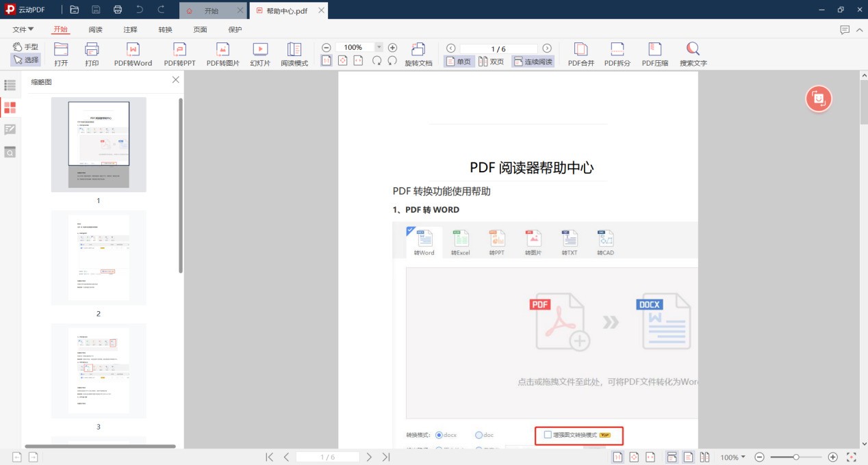Click the 打印 toolbar button
The width and height of the screenshot is (868, 465).
(x=92, y=54)
